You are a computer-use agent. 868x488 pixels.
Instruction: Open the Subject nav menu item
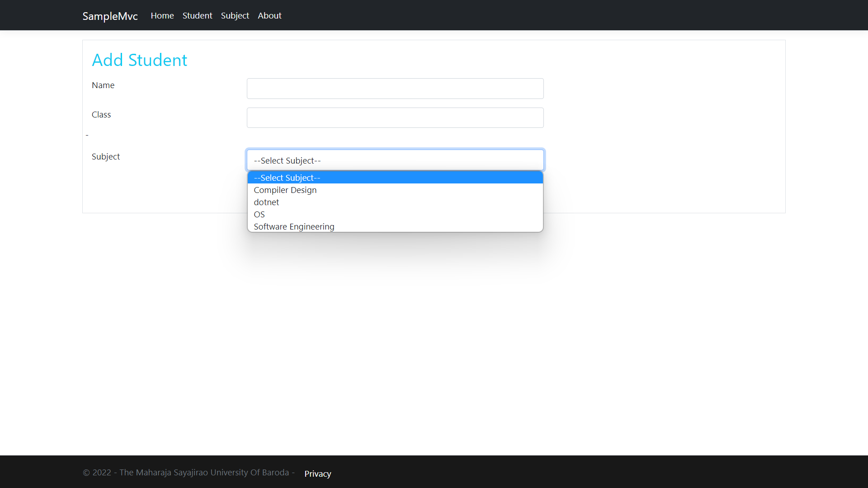[x=235, y=15]
